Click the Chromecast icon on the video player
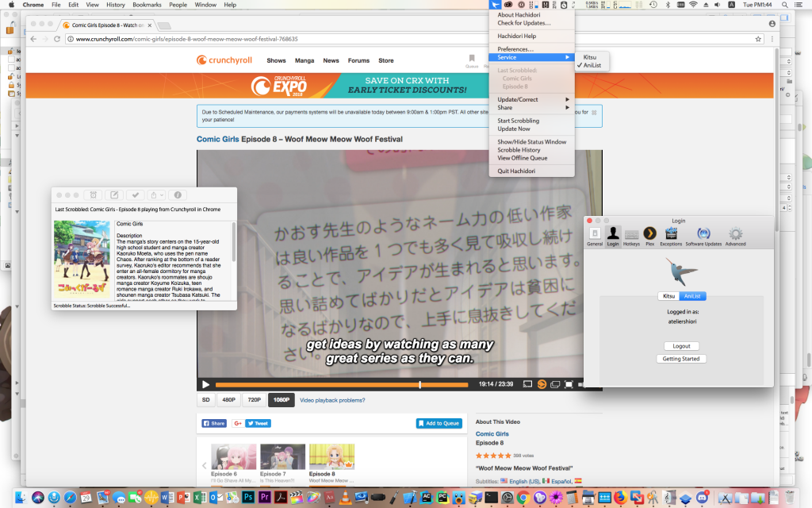 pyautogui.click(x=527, y=384)
